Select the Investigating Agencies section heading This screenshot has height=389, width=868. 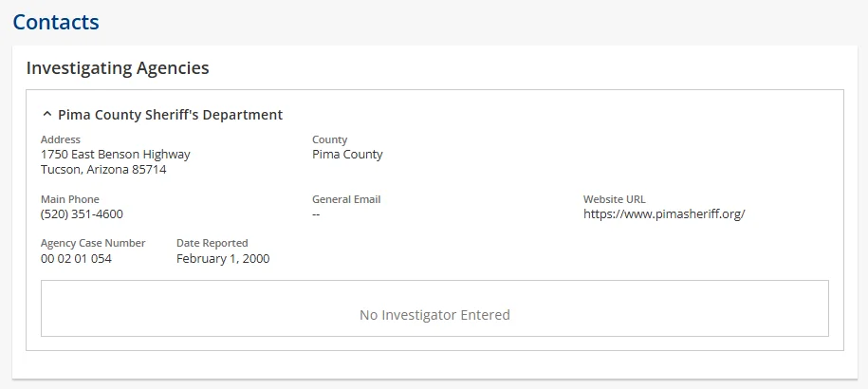118,68
